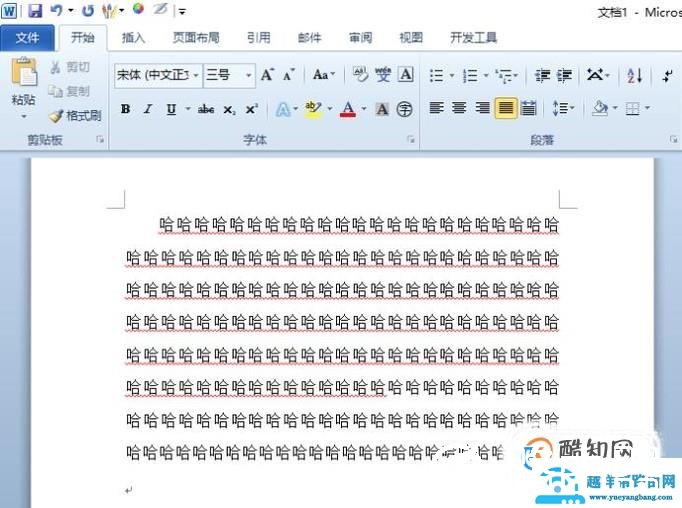682x508 pixels.
Task: Switch to the Insert (插入) tab
Action: pyautogui.click(x=133, y=38)
